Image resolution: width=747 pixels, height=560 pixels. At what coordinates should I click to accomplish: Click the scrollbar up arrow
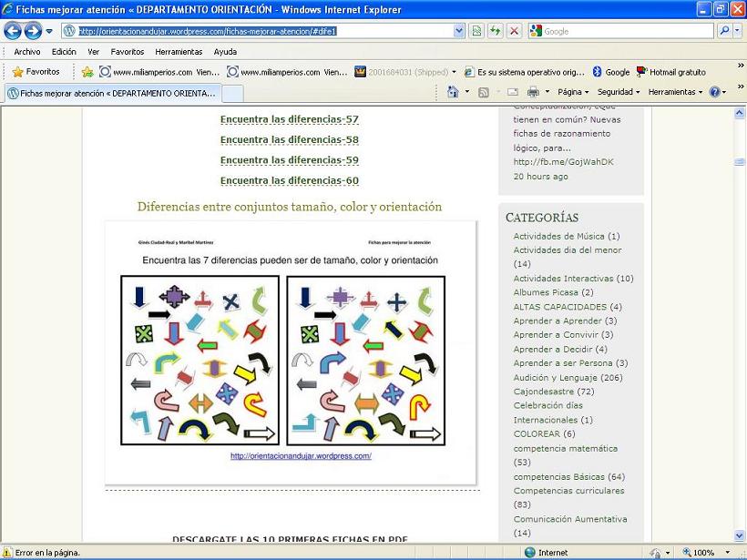(740, 113)
